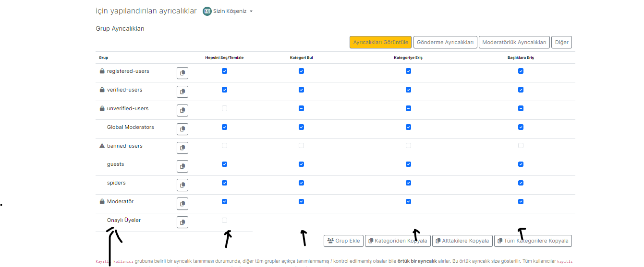Switch to Moderatörlük Ayrıcalıkları tab
The width and height of the screenshot is (644, 267).
(514, 42)
